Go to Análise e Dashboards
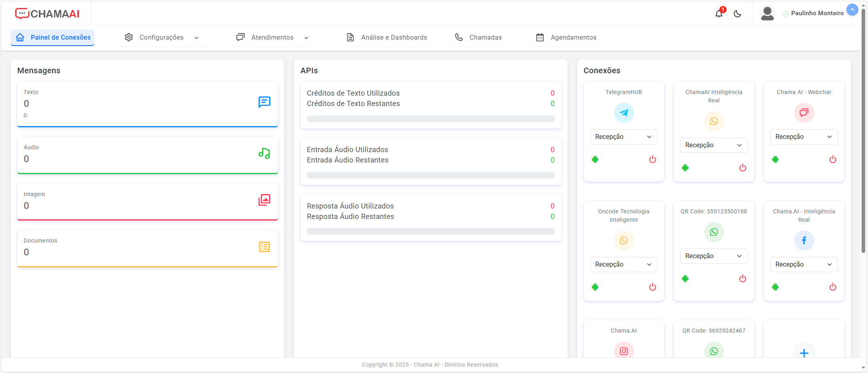The image size is (868, 373). 387,37
